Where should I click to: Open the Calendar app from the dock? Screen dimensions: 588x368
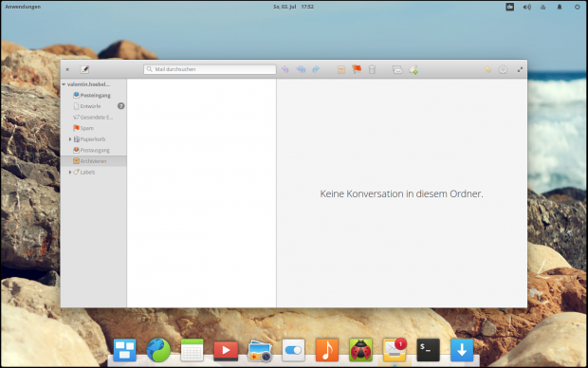192,350
